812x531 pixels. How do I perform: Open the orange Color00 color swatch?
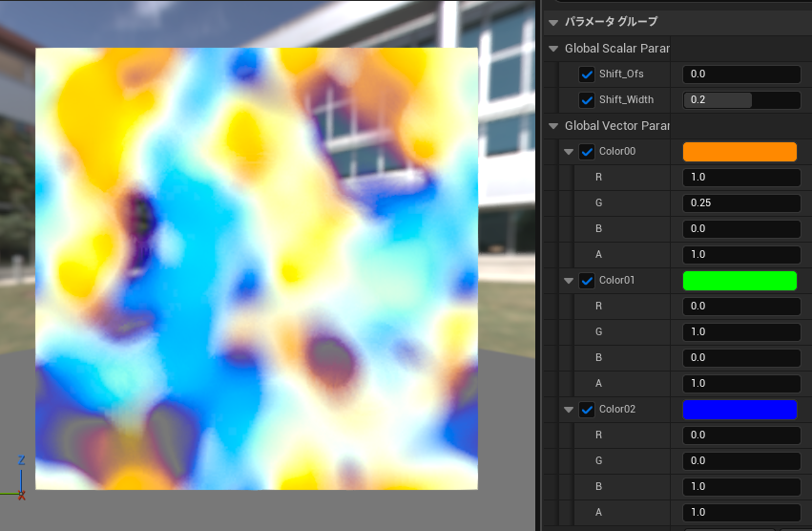(x=739, y=152)
